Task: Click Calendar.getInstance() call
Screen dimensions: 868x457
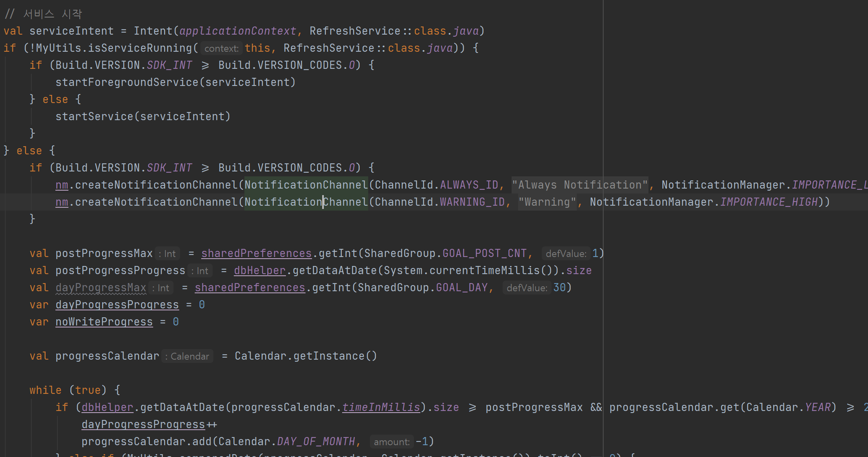Action: click(305, 356)
